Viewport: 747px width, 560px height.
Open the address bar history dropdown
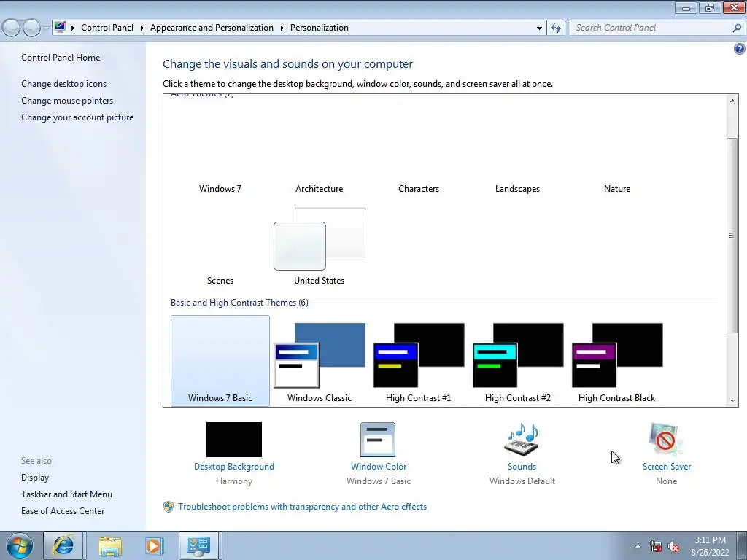(539, 28)
